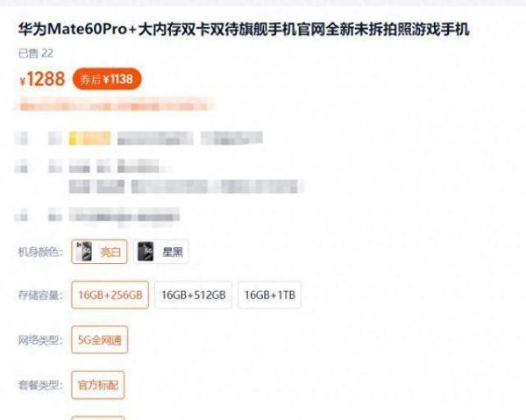
Task: Click the ¥1288 price text
Action: click(42, 79)
